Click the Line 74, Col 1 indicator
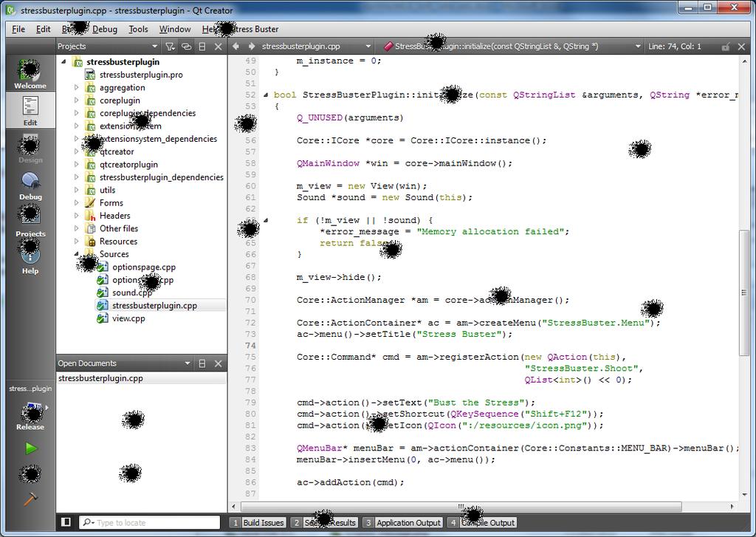 tap(675, 47)
